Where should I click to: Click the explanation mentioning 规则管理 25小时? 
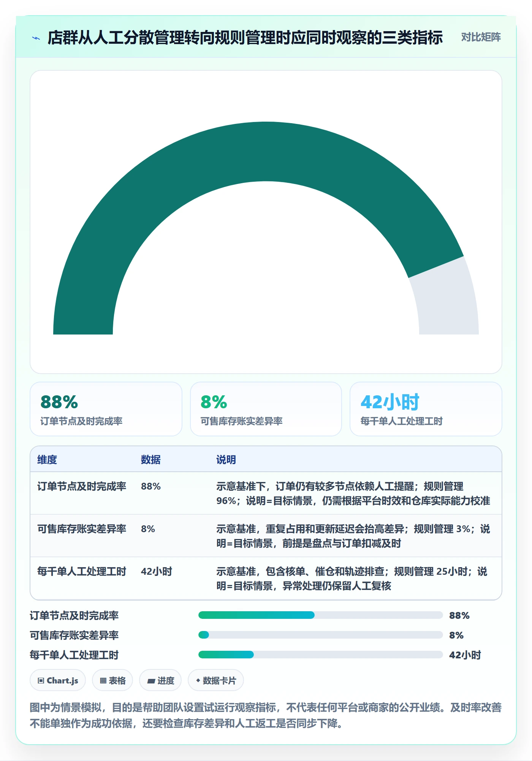352,579
